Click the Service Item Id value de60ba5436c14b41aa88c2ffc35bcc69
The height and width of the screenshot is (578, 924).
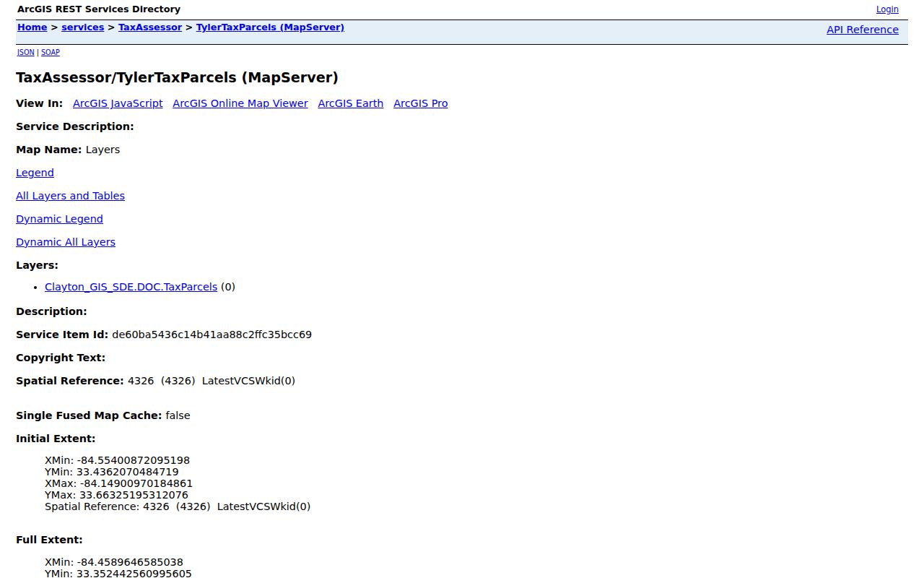[x=212, y=335]
